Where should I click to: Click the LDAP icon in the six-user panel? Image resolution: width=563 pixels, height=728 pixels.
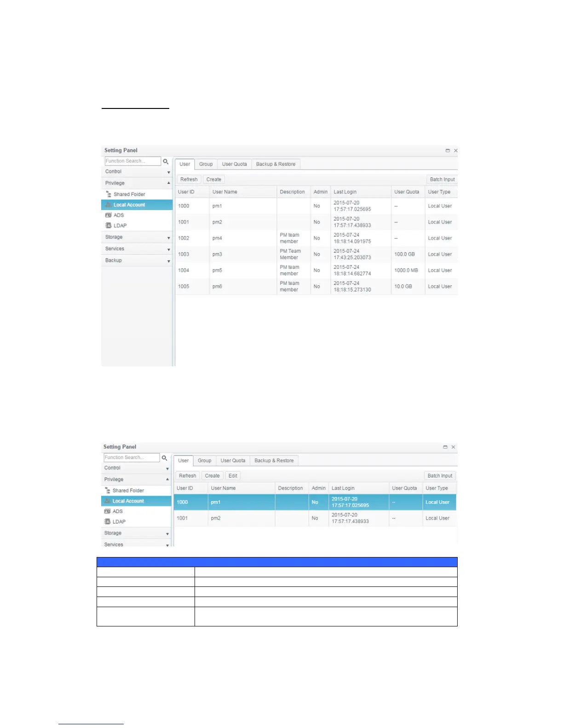pyautogui.click(x=109, y=226)
